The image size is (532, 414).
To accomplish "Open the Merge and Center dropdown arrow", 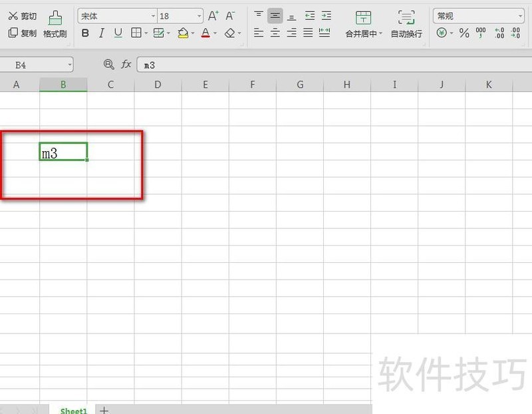I will tap(380, 33).
